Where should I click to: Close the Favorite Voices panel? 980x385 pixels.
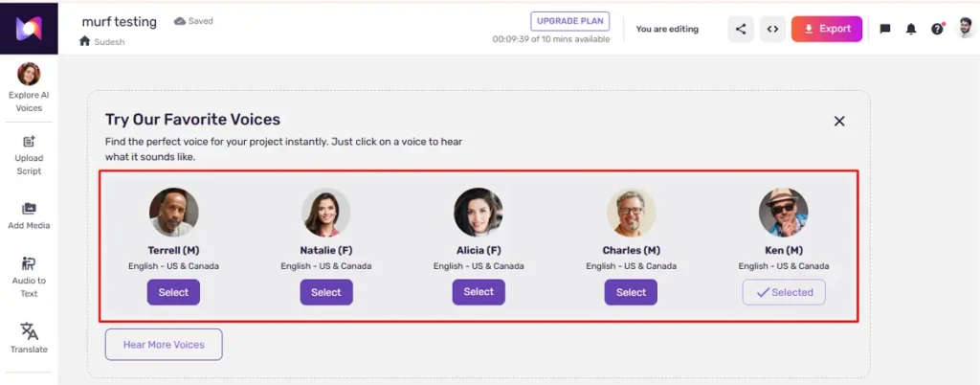(839, 121)
